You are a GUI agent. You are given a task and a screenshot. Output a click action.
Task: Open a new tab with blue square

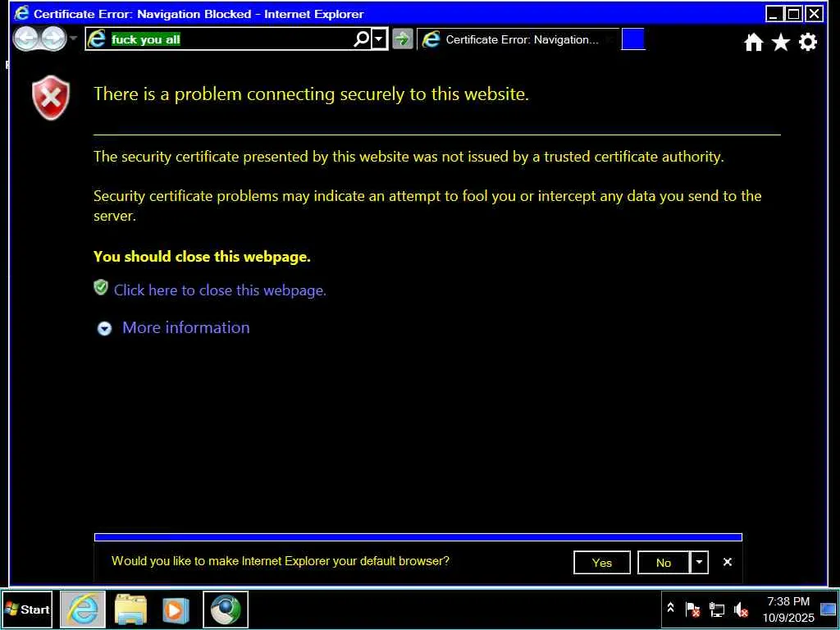tap(633, 39)
